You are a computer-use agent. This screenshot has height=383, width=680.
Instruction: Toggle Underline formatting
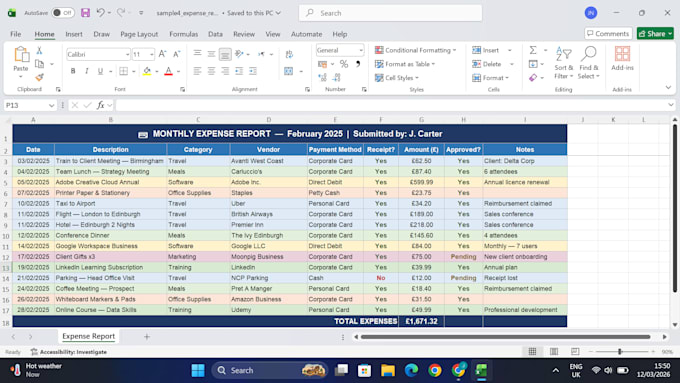(x=100, y=71)
